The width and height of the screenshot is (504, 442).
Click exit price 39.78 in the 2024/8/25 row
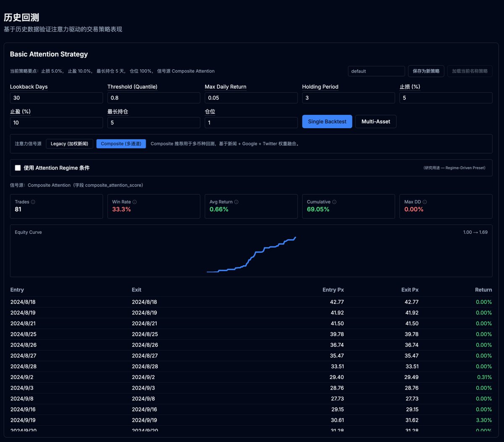coord(412,334)
